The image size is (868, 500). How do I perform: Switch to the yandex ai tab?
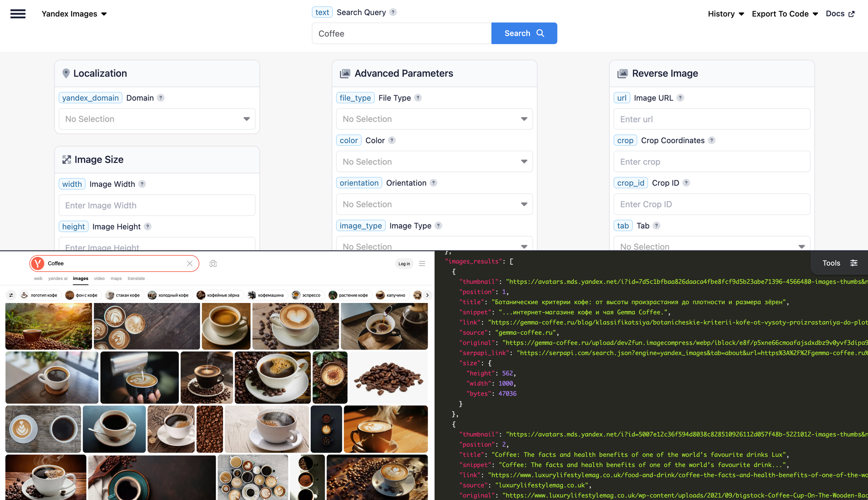(x=58, y=279)
